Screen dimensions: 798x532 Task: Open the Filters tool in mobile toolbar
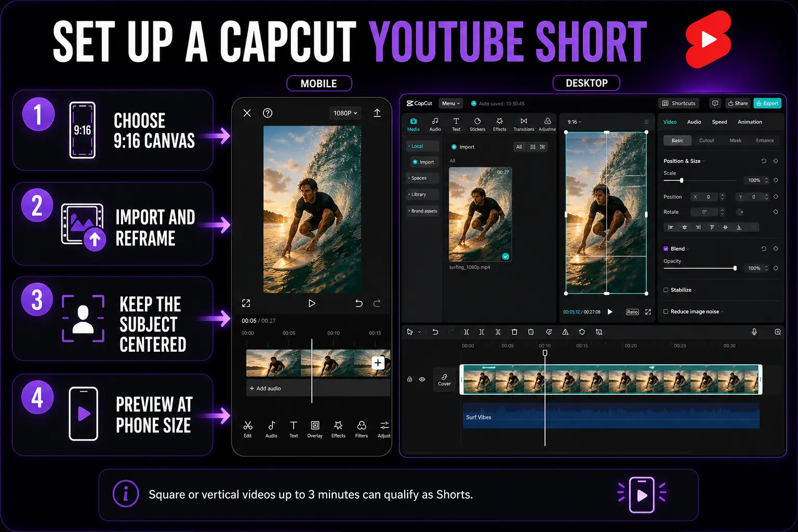point(362,429)
